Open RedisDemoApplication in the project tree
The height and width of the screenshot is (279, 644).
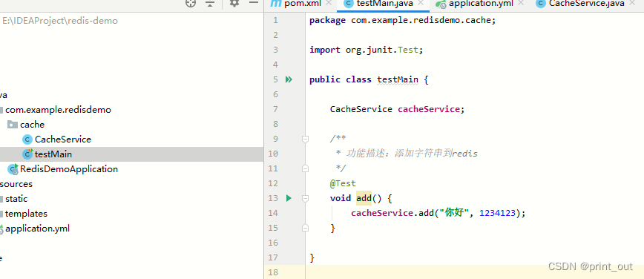coord(69,169)
